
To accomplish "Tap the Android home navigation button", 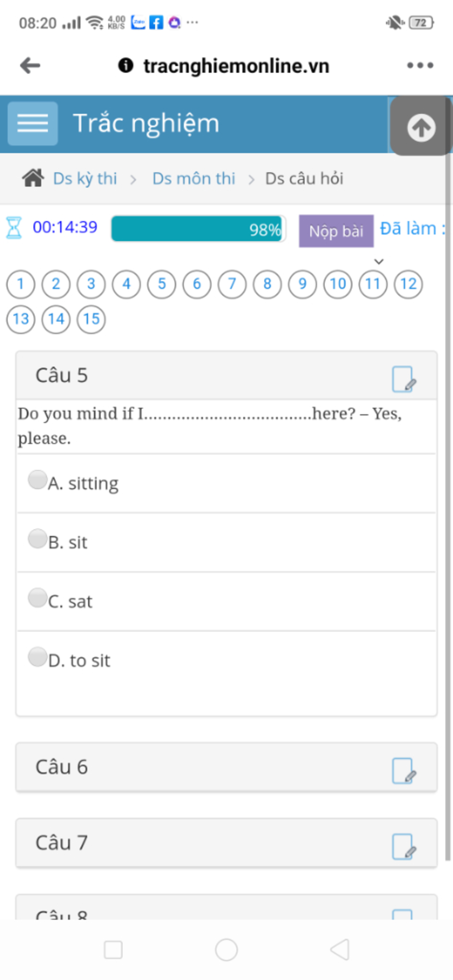I will (x=226, y=949).
